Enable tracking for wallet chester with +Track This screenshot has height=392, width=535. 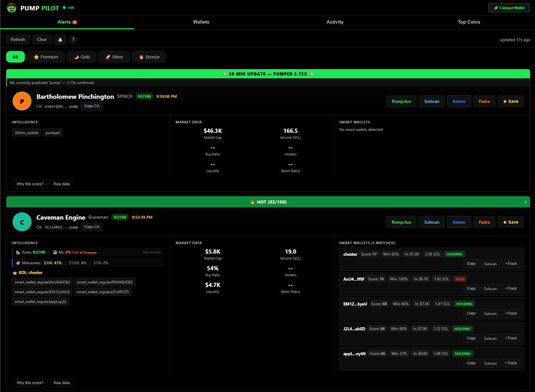tap(511, 264)
